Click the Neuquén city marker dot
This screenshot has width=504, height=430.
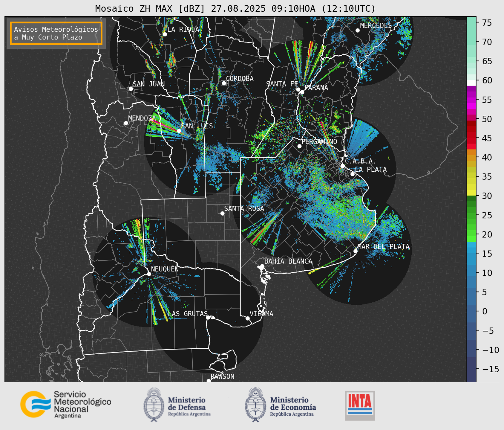point(149,274)
